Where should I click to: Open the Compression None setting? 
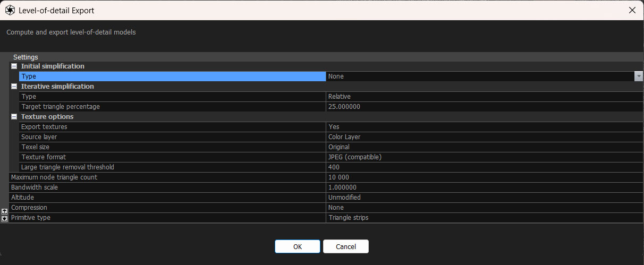[x=484, y=208]
